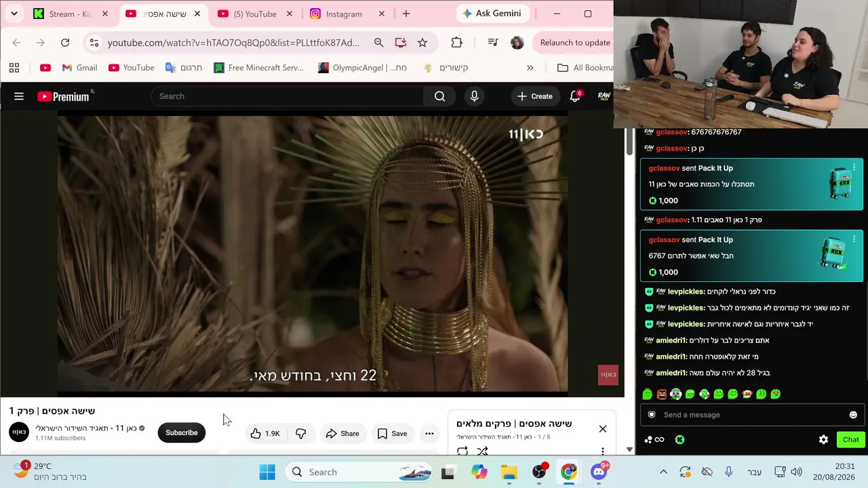This screenshot has height=488, width=868.
Task: Open playlist options three-dot menu
Action: click(x=602, y=451)
